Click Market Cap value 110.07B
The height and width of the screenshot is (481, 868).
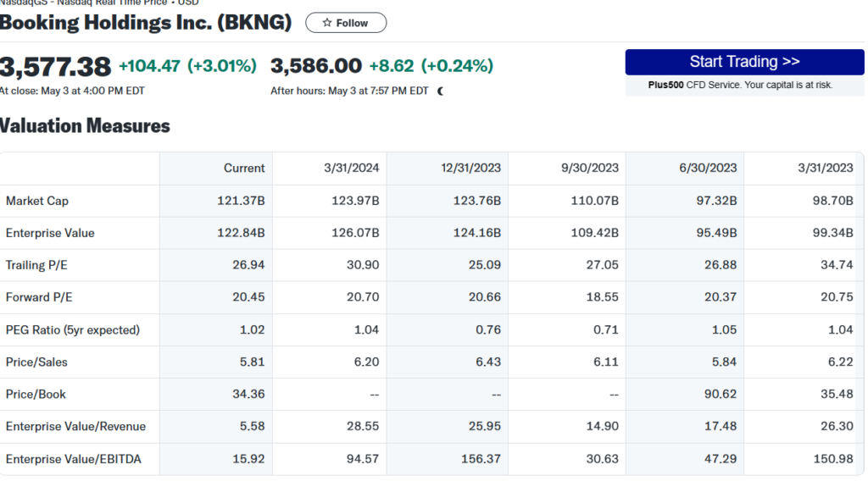[x=594, y=201]
